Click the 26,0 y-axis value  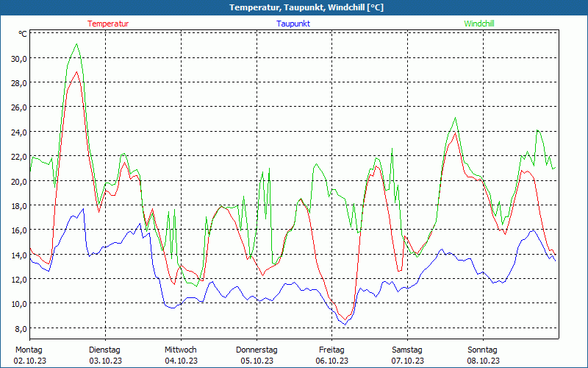(x=18, y=107)
